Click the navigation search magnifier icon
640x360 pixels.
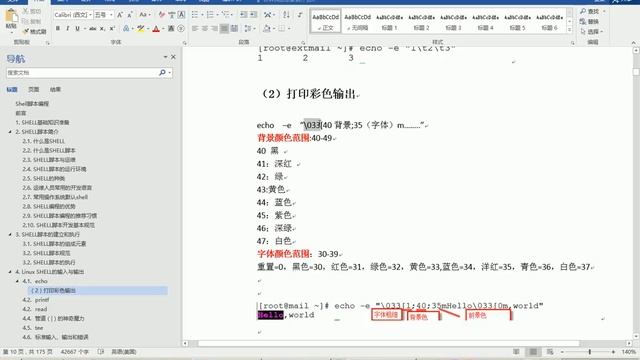(162, 73)
